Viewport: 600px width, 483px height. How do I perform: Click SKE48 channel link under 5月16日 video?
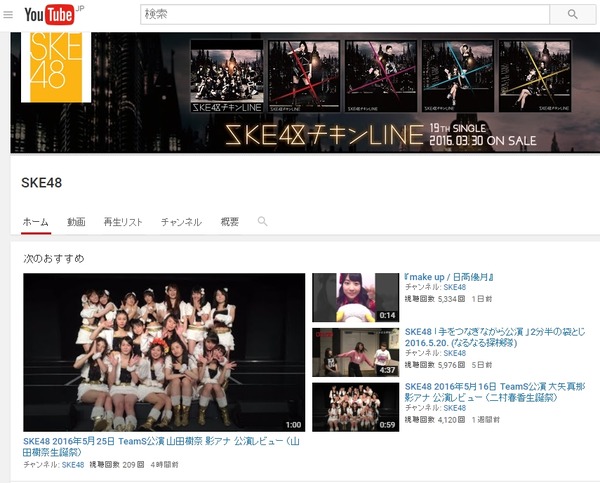(x=455, y=408)
